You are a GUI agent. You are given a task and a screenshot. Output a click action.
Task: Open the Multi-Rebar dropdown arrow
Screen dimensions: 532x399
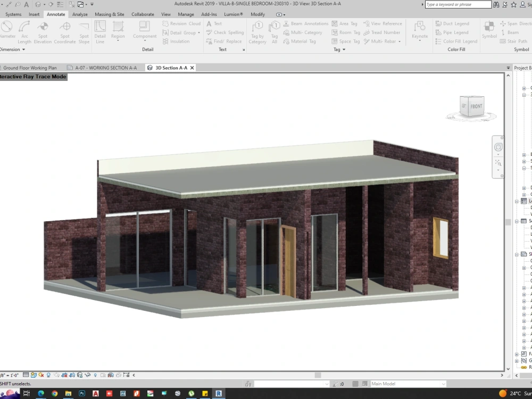400,41
